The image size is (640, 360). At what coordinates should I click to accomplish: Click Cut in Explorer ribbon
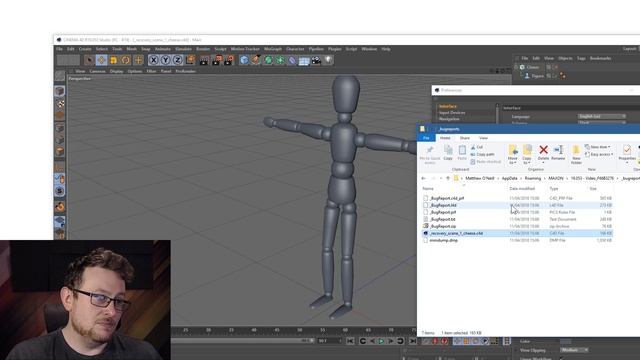tap(477, 147)
